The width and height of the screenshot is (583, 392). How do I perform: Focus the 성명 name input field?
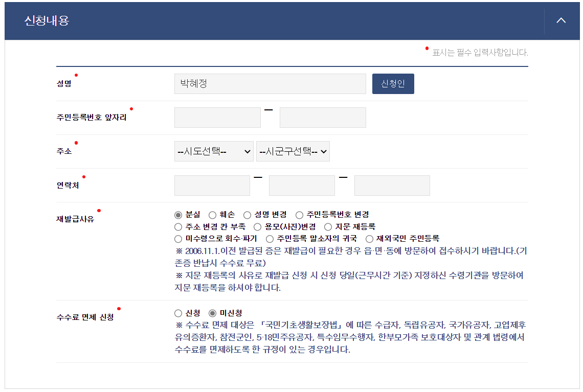pos(270,84)
